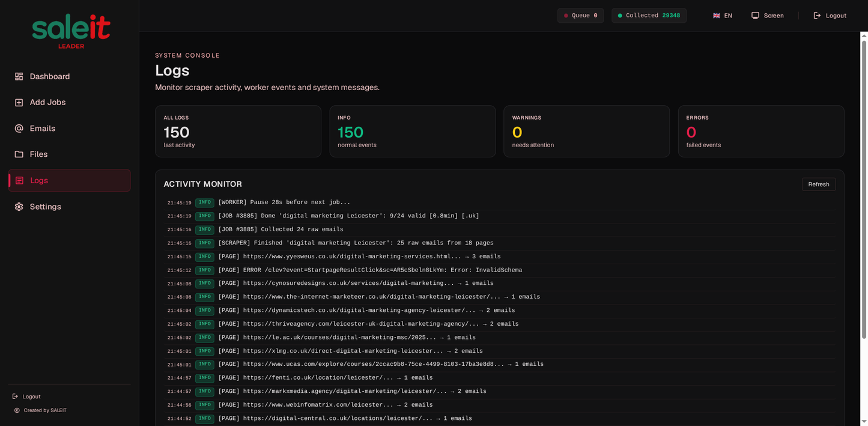Click the cynosuredesigns.co.uk log line
868x426 pixels.
(x=500, y=284)
